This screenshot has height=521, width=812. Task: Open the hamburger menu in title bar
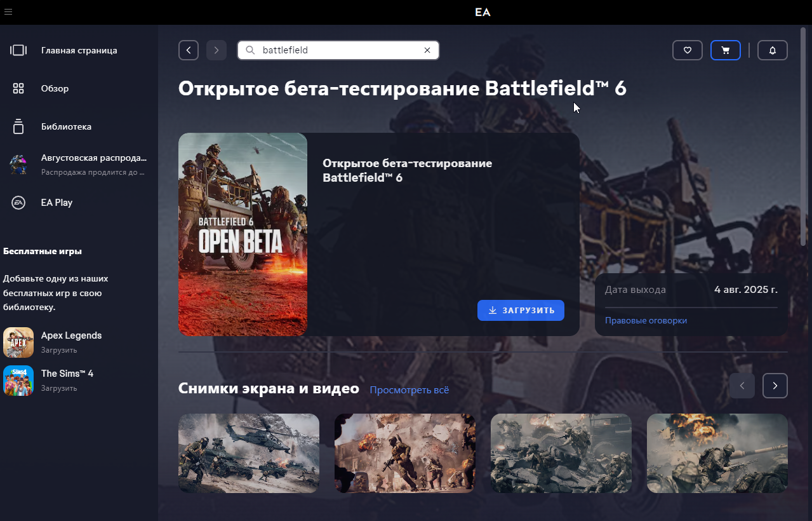click(8, 12)
